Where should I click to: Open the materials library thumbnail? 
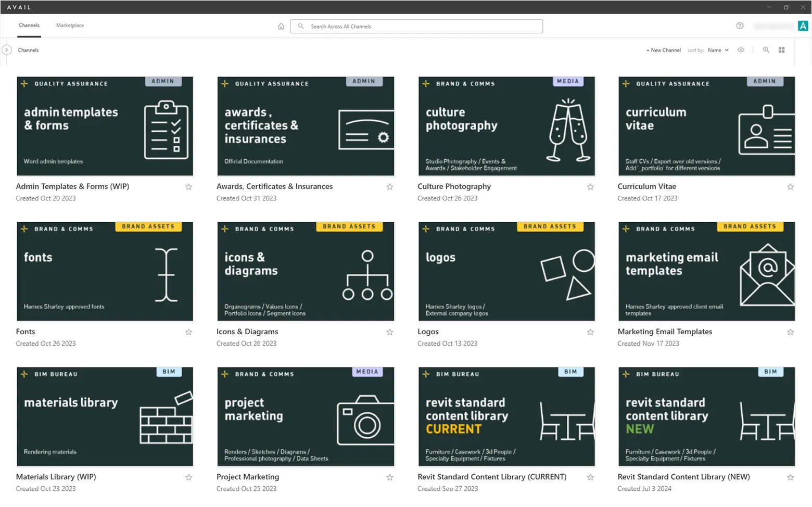105,417
